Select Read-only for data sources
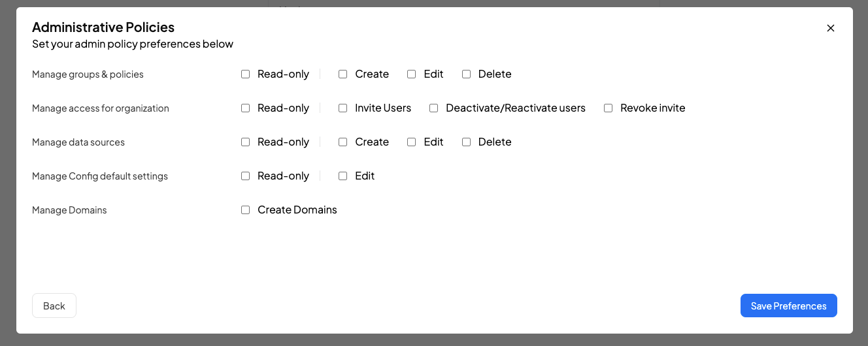This screenshot has height=346, width=868. point(246,142)
